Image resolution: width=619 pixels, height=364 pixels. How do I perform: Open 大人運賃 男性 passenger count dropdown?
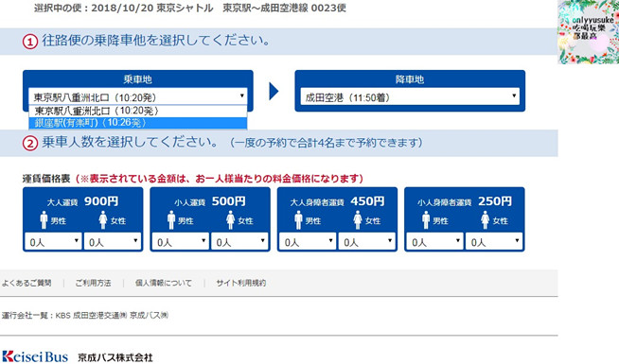pos(53,241)
